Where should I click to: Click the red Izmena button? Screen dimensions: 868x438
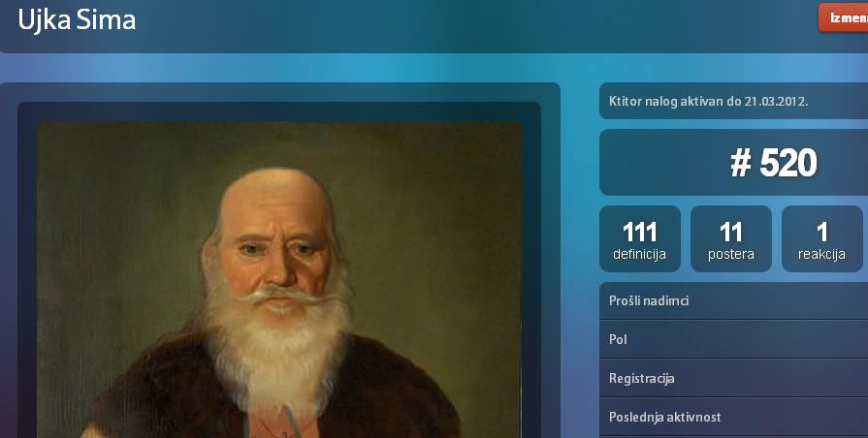[x=843, y=17]
